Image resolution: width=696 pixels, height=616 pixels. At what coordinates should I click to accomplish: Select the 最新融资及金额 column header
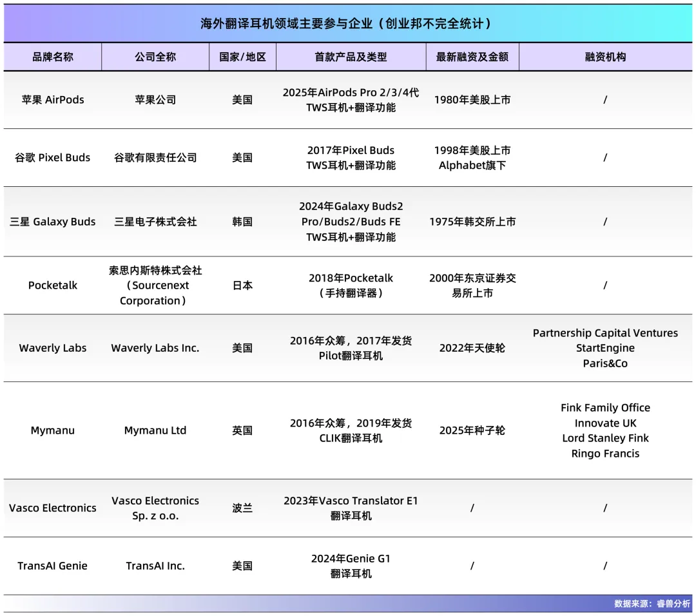(x=472, y=57)
